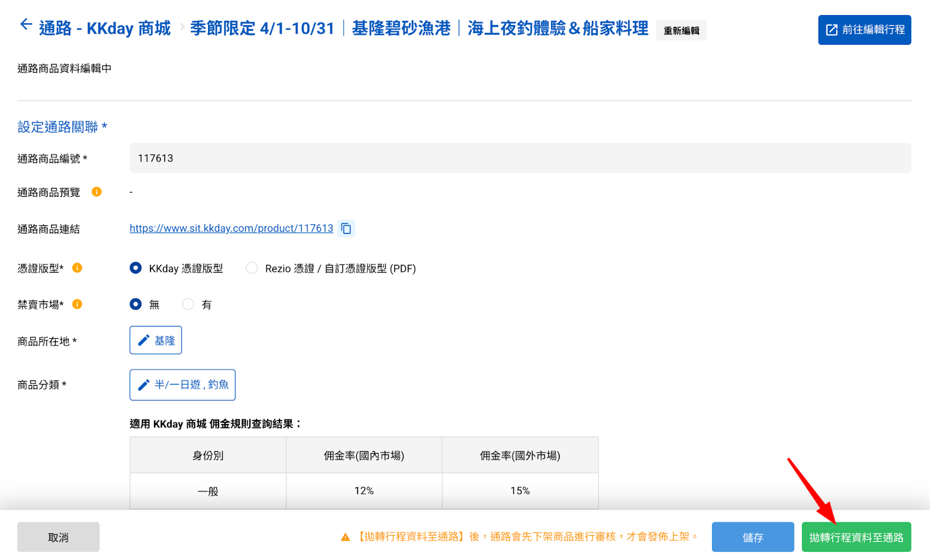This screenshot has height=560, width=930.
Task: Choose 無 for 禁賣市場
Action: pyautogui.click(x=135, y=304)
